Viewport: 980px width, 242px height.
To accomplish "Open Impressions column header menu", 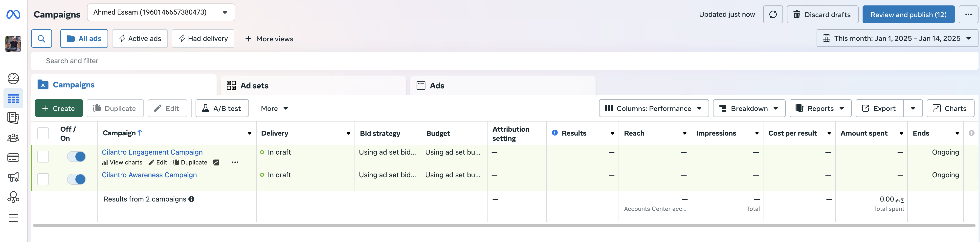I will click(757, 133).
